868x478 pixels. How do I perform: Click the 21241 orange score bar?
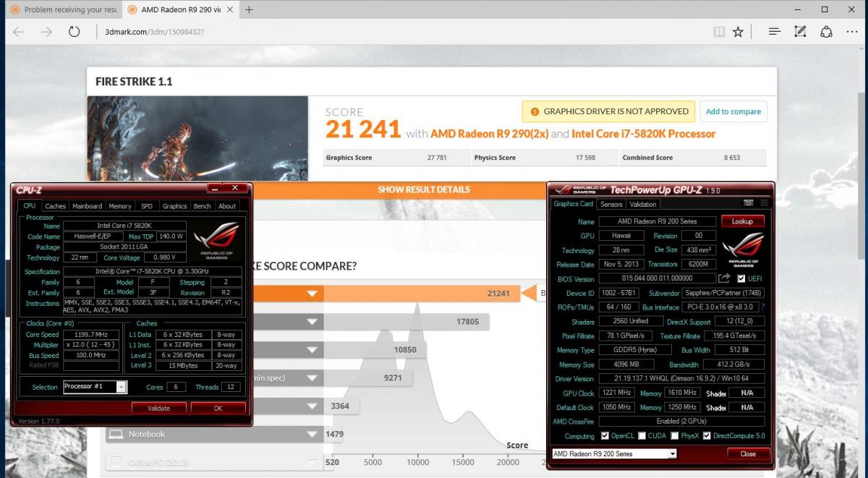tap(422, 293)
